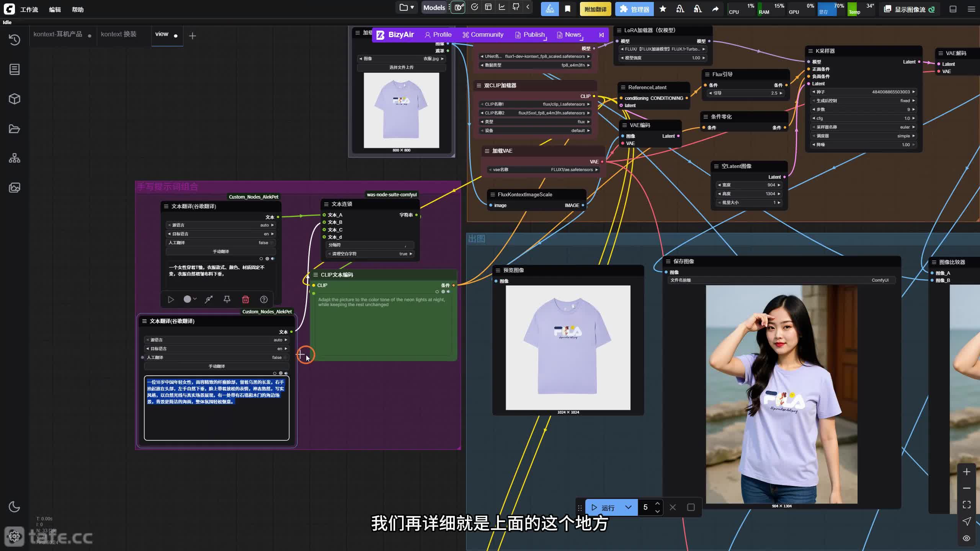Image resolution: width=980 pixels, height=551 pixels.
Task: Click the Models button in toolbar
Action: [x=434, y=7]
